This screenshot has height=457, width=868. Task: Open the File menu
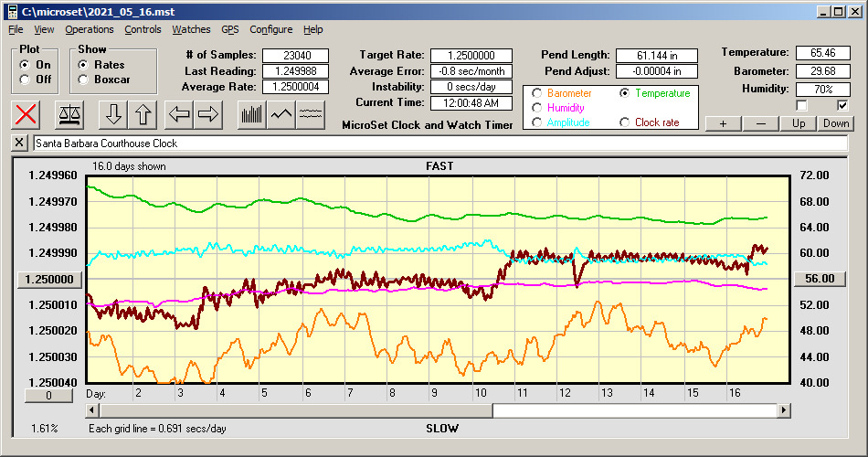16,29
